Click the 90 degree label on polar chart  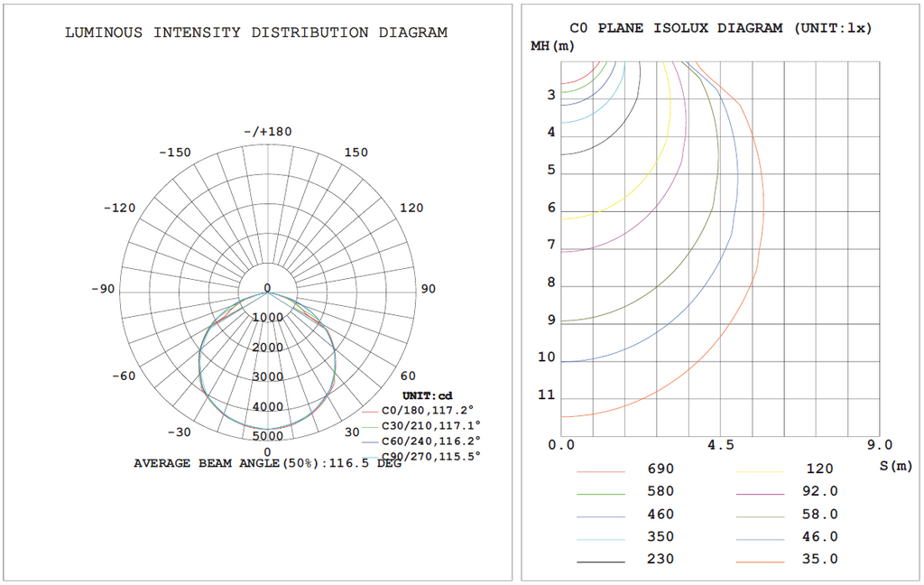click(429, 289)
